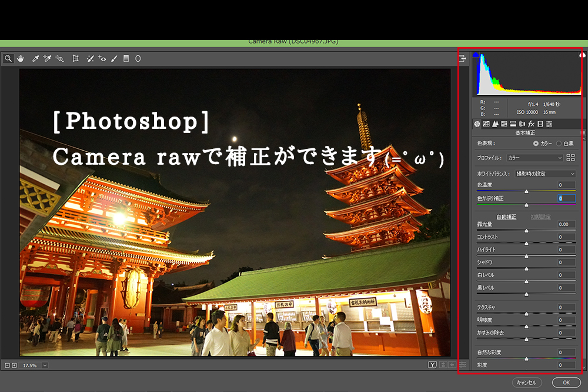
Task: Click the 自然な彩度 slider handle
Action: (526, 359)
